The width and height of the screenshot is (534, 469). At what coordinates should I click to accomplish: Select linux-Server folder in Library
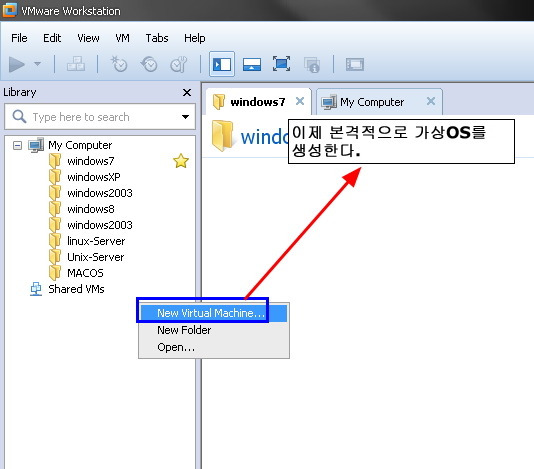point(96,241)
